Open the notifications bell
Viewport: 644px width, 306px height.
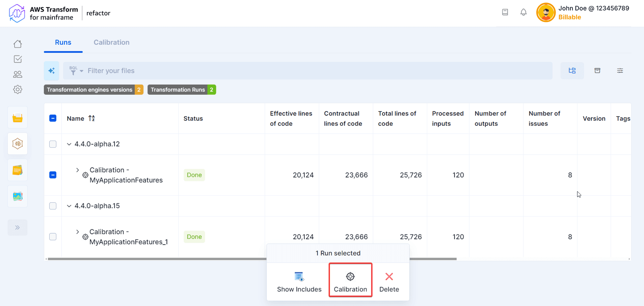(523, 13)
